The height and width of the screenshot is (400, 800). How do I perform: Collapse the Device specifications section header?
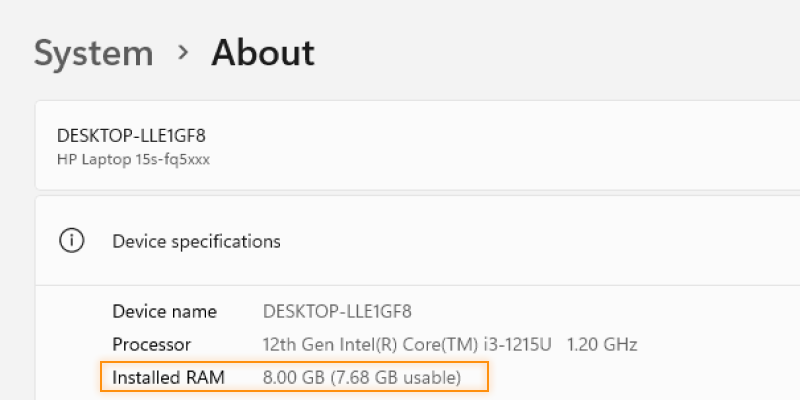[417, 240]
